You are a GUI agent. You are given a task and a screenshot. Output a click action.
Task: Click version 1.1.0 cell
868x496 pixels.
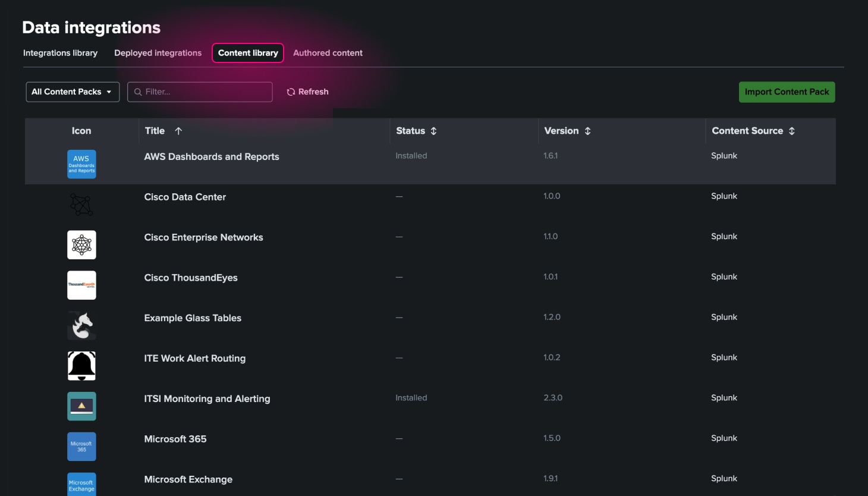pyautogui.click(x=551, y=237)
